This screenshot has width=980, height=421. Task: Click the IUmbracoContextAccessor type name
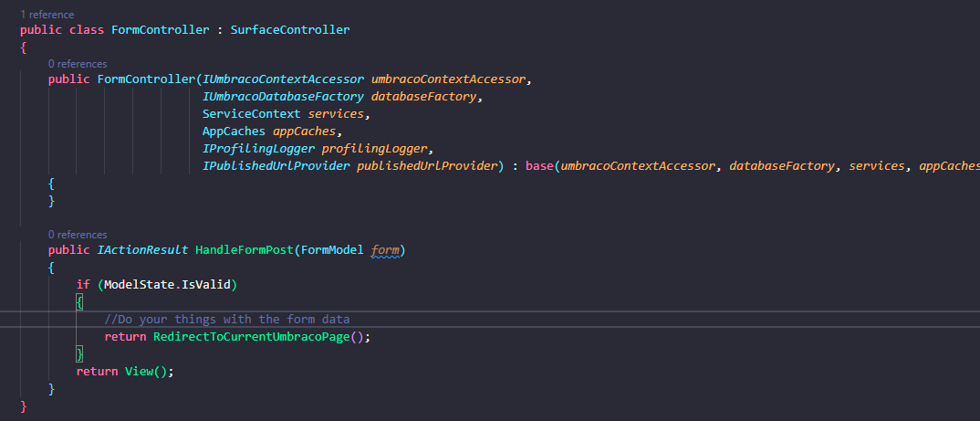click(283, 80)
